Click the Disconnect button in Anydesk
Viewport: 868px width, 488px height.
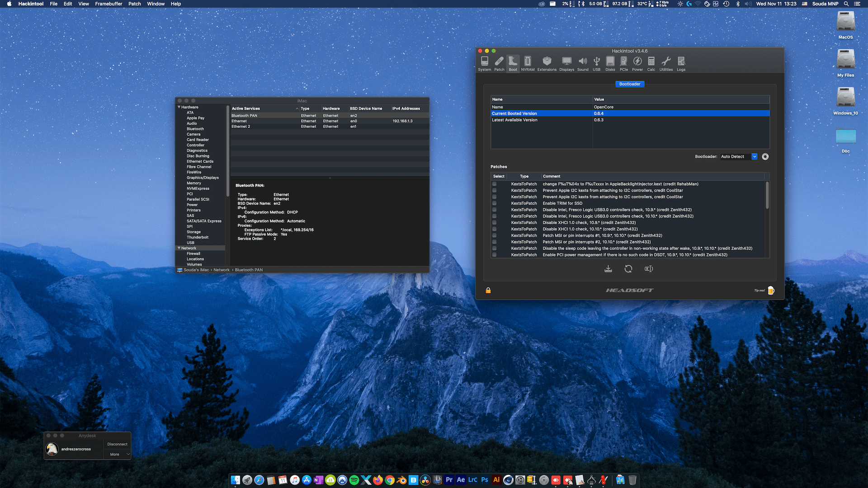pyautogui.click(x=117, y=444)
